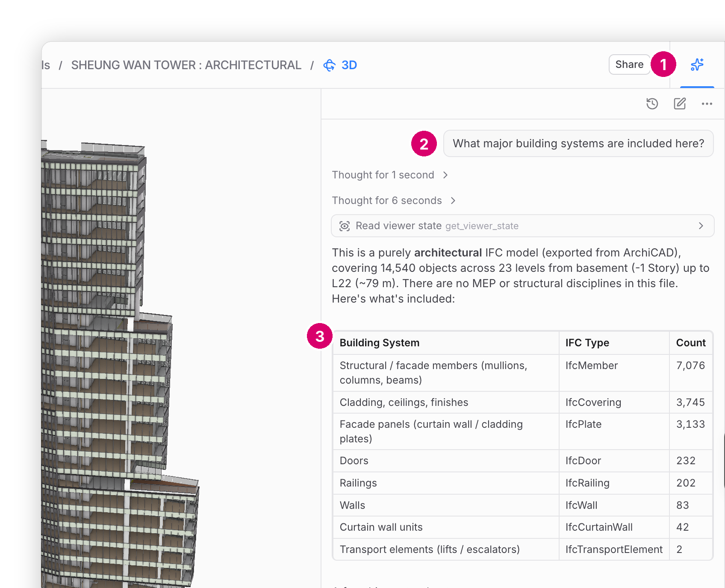The image size is (725, 588).
Task: Open the AI assistant sparkle panel
Action: tap(697, 65)
